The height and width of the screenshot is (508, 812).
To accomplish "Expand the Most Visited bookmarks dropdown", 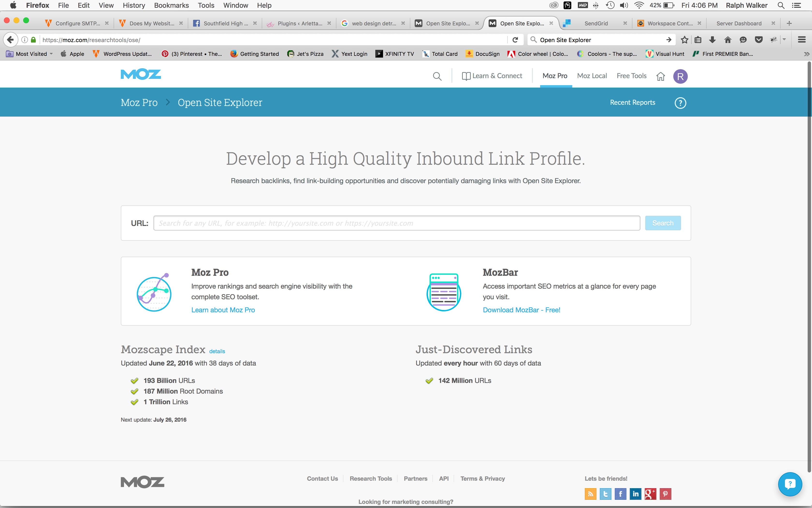I will [29, 54].
